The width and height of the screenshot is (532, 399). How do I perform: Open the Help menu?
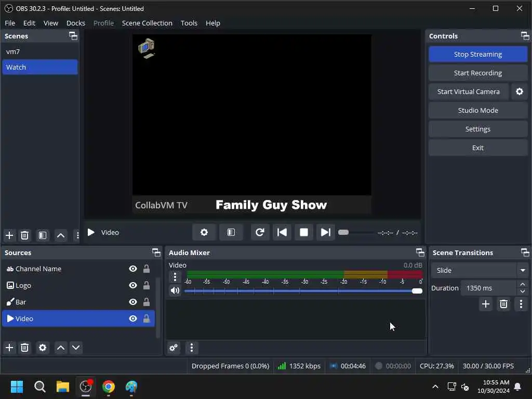(x=212, y=23)
